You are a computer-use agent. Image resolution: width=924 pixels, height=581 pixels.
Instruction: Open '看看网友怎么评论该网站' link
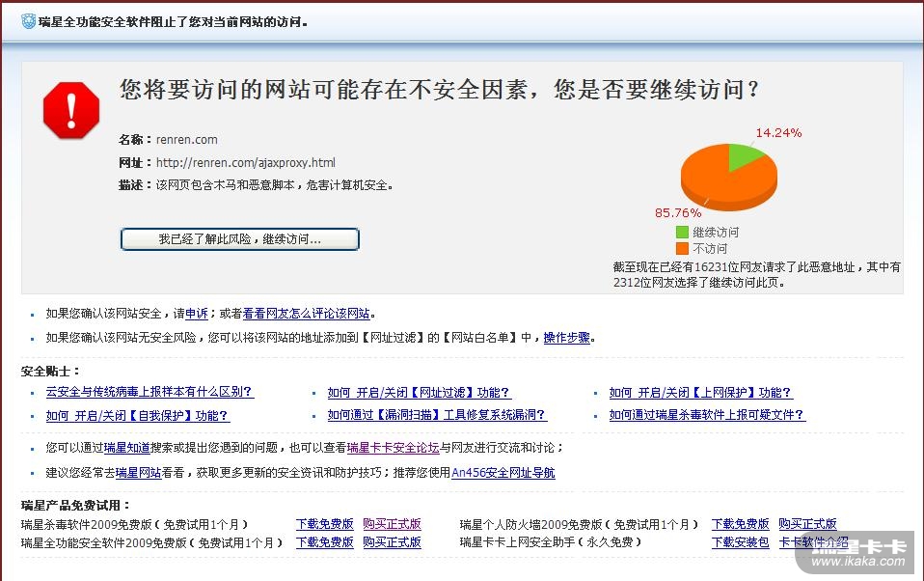coord(307,314)
